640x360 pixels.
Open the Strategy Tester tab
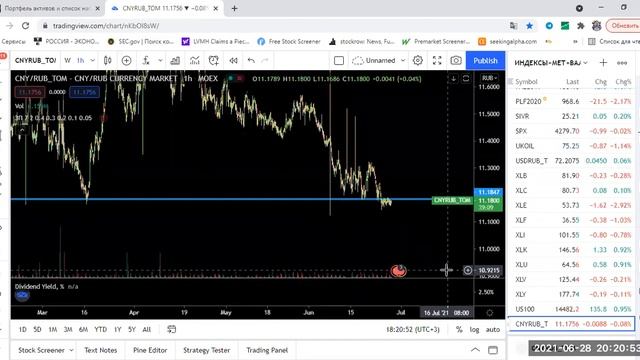[207, 350]
